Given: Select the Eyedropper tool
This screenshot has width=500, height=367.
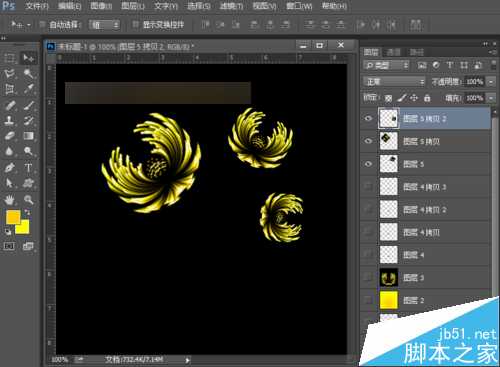Looking at the screenshot, I should (28, 89).
